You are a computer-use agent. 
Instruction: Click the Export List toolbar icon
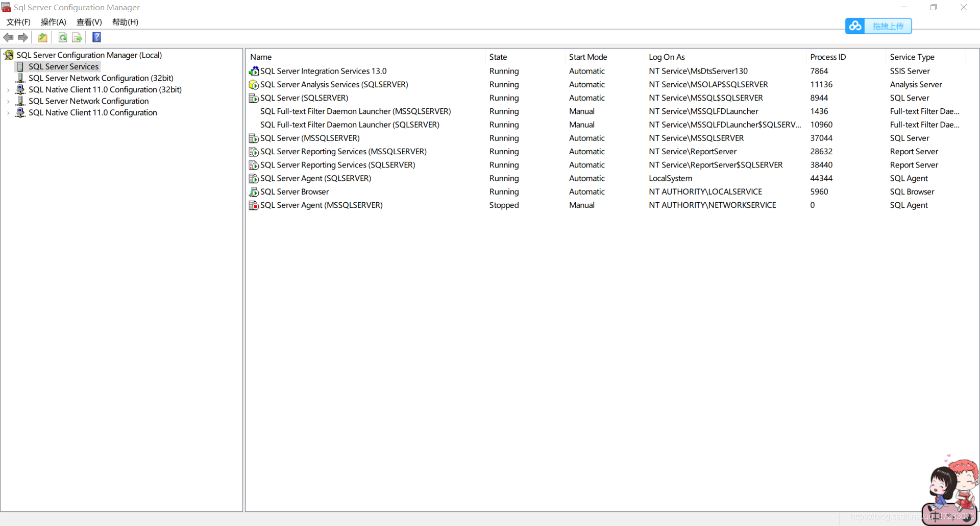[77, 37]
